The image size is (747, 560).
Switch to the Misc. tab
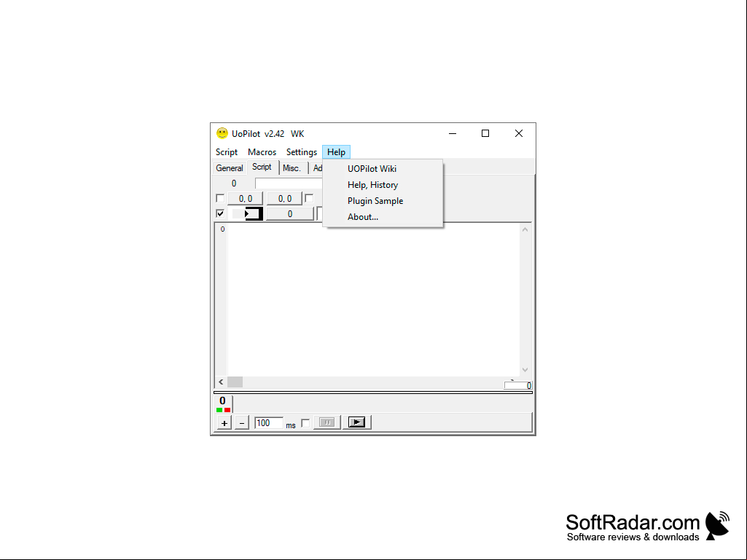coord(292,168)
